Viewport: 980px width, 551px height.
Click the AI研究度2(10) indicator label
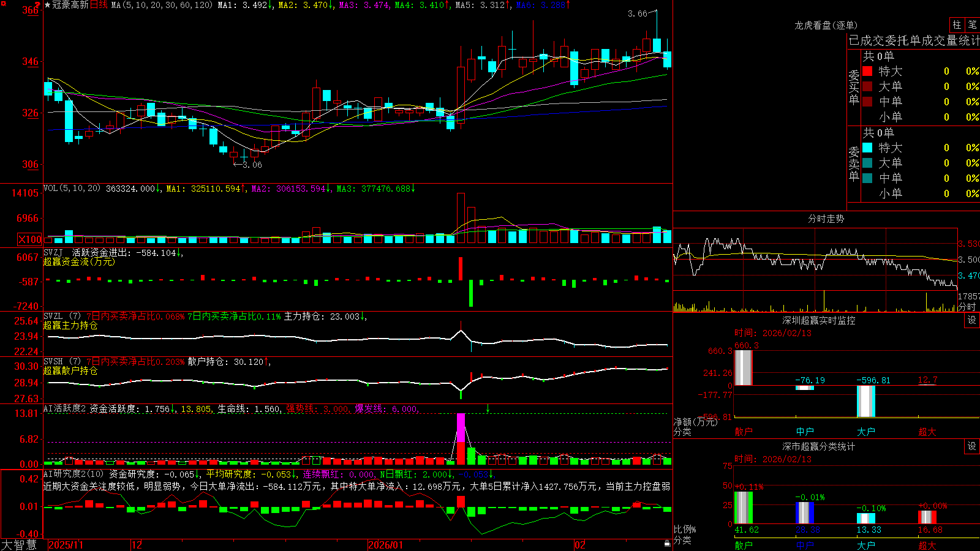point(74,474)
